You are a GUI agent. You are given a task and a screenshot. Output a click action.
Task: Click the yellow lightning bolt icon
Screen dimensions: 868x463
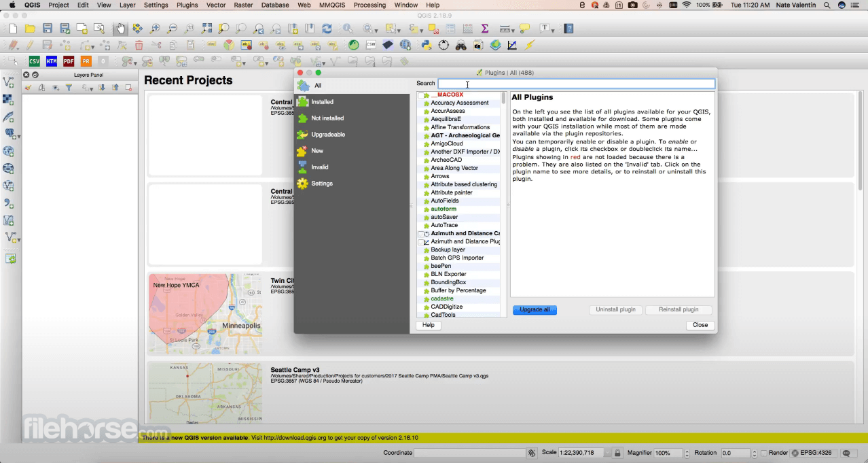[x=530, y=45]
